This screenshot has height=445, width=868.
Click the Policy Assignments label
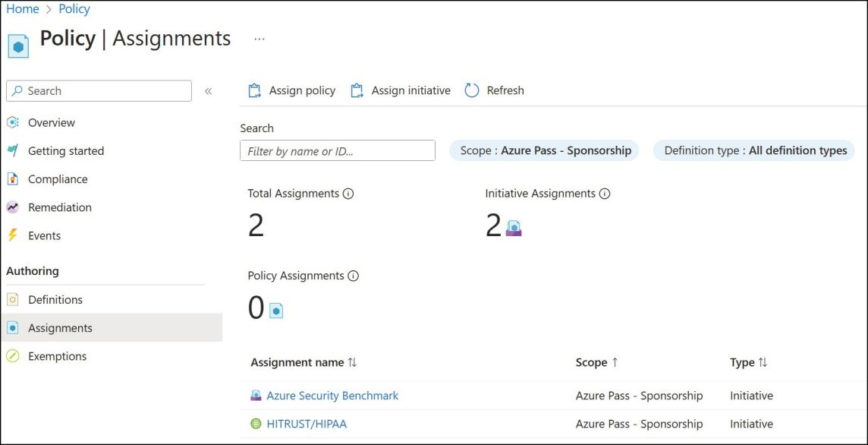coord(296,276)
